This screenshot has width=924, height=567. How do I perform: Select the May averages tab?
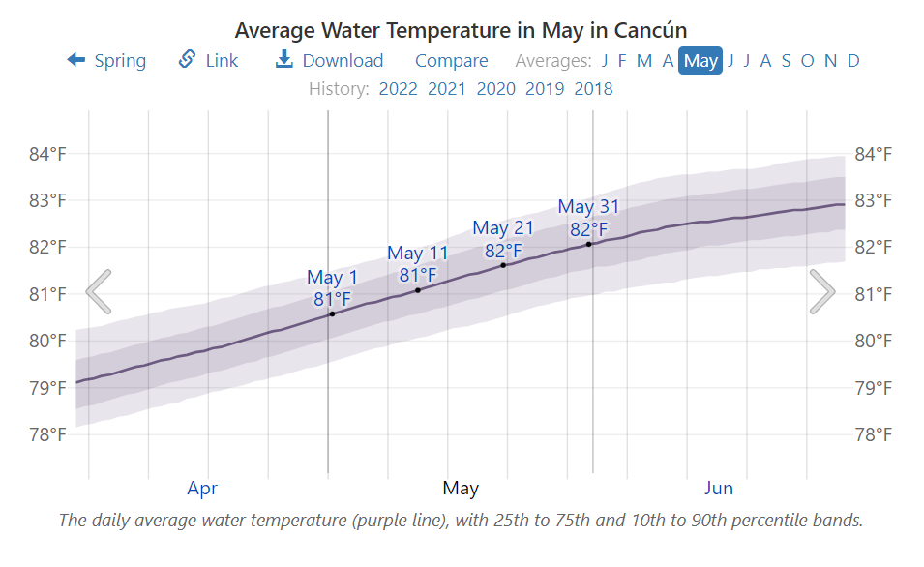[x=700, y=61]
